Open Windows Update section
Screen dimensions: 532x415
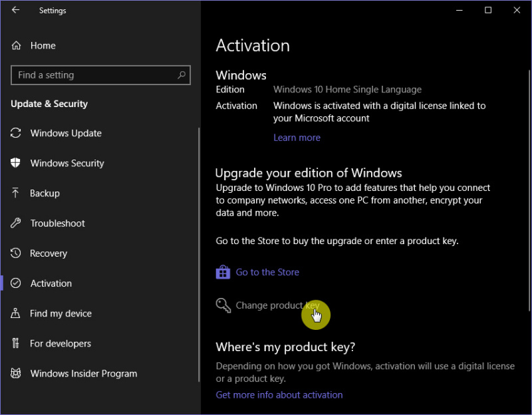[66, 133]
